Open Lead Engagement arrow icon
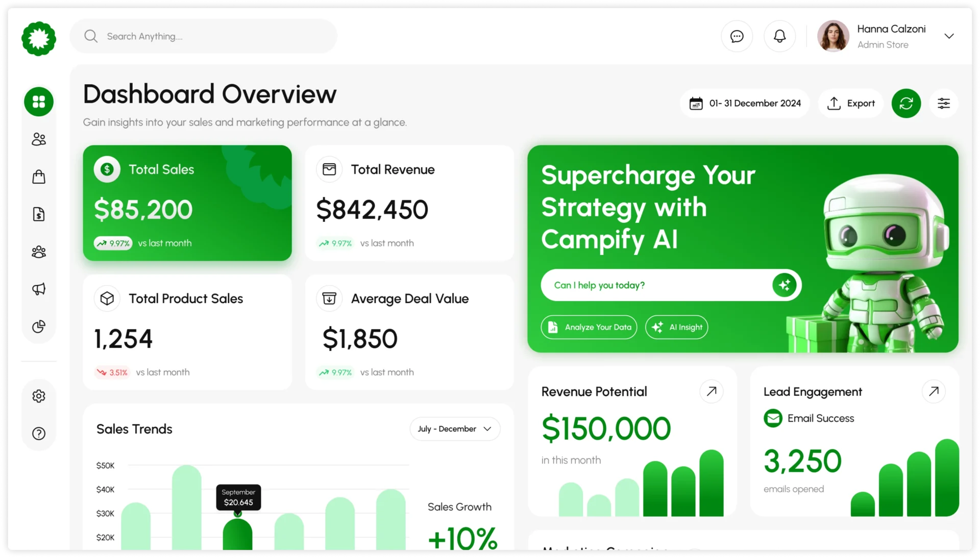The height and width of the screenshot is (558, 980). pos(934,391)
